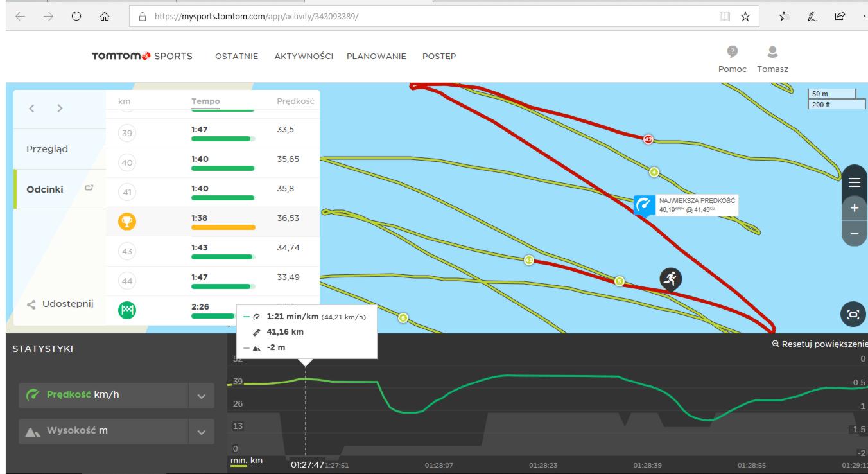
Task: Select the kilometer 43 split circle
Action: (x=127, y=252)
